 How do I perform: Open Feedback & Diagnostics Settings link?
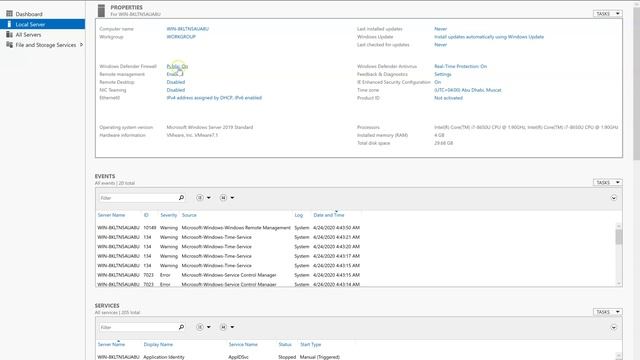click(x=442, y=74)
